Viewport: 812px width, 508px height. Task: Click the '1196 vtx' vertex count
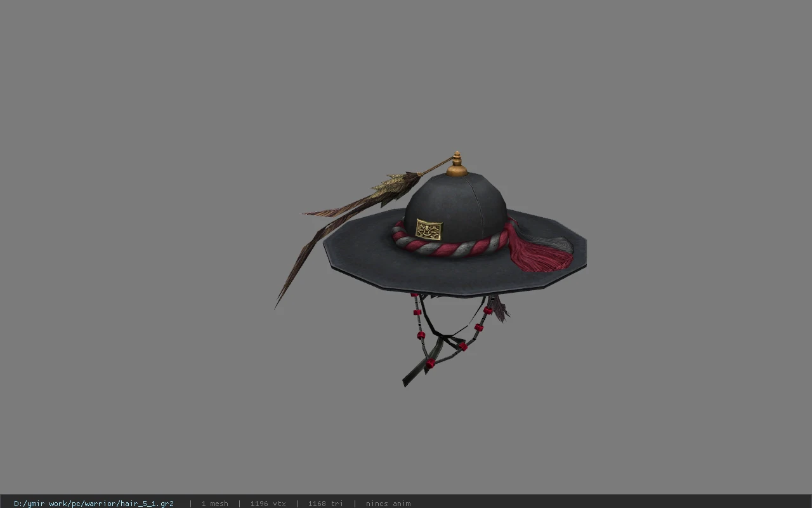268,504
